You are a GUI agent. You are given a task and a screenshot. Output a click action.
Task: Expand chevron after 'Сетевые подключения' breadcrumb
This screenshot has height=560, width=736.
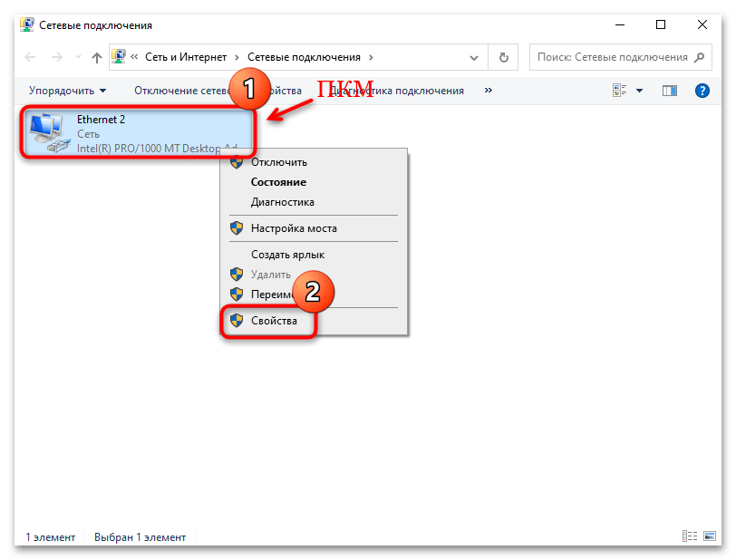click(x=371, y=57)
